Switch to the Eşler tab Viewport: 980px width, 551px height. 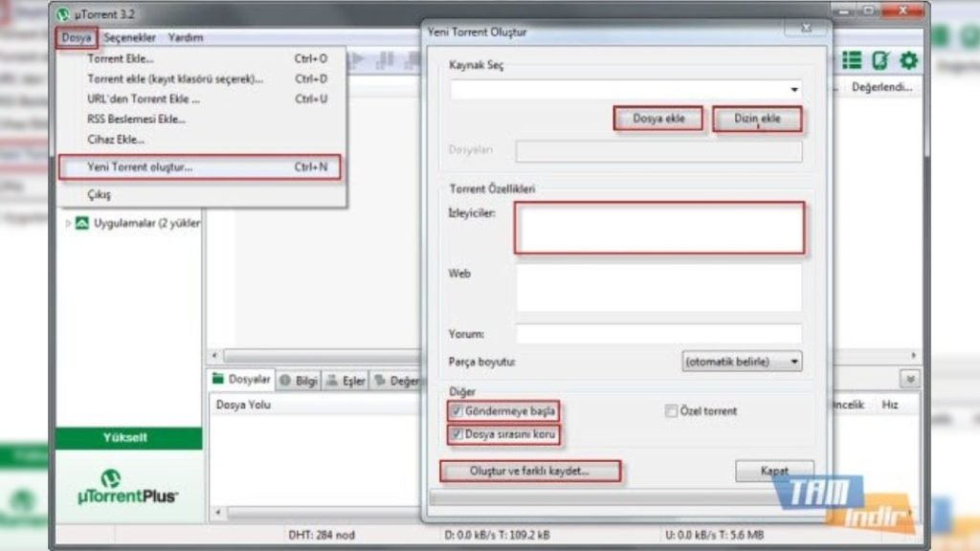pyautogui.click(x=345, y=381)
